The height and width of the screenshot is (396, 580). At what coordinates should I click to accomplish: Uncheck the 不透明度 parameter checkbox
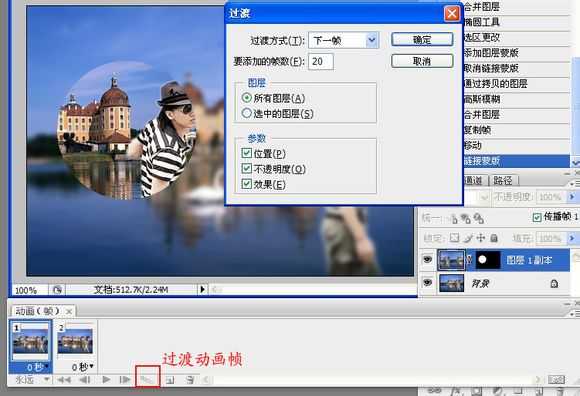pyautogui.click(x=246, y=169)
